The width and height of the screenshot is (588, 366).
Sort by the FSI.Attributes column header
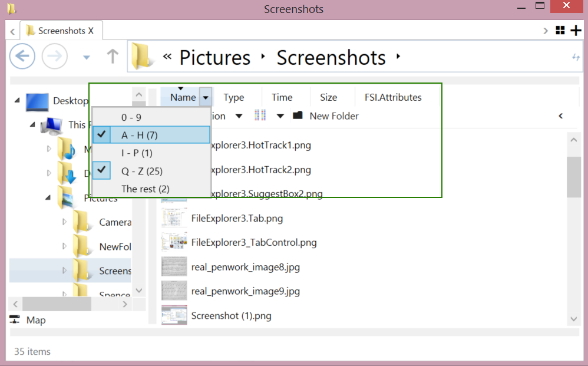point(393,97)
